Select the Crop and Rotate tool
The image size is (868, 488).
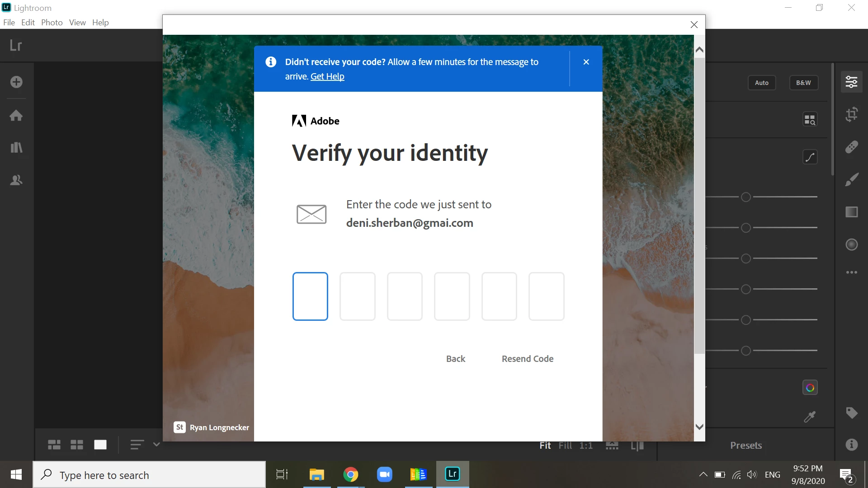click(852, 114)
